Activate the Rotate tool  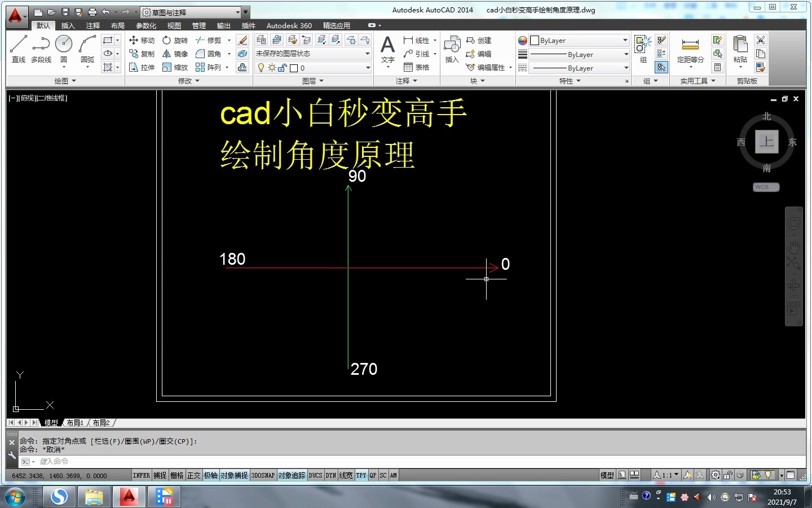pos(175,40)
